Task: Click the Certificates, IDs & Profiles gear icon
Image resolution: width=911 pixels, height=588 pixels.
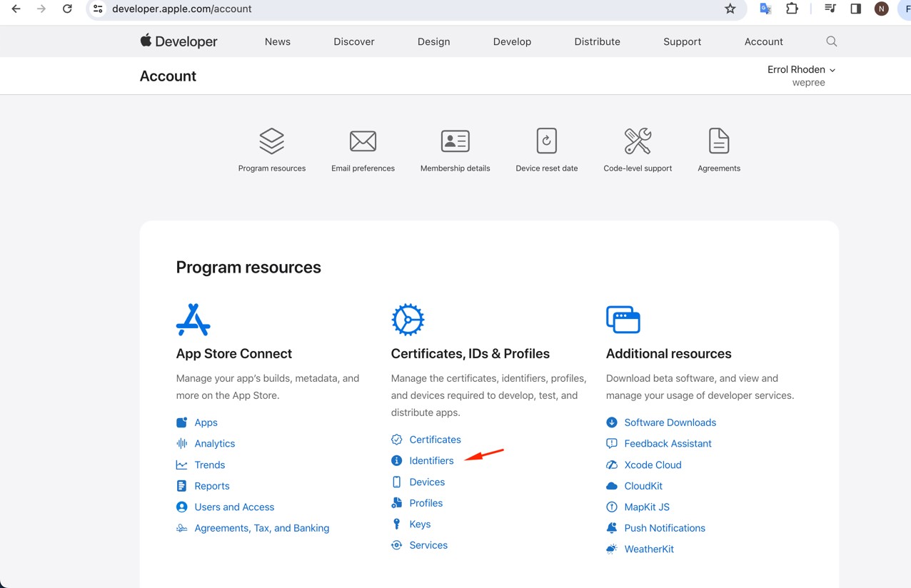Action: (x=408, y=320)
